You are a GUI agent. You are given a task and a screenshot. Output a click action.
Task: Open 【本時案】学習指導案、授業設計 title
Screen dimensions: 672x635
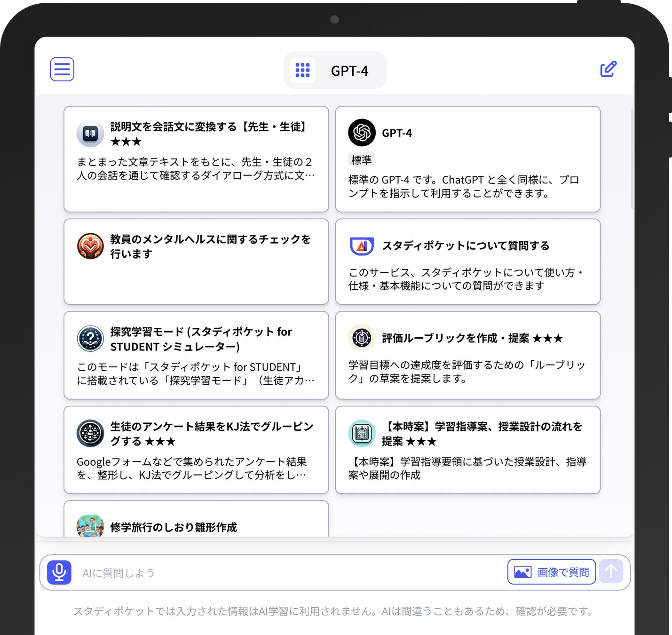pyautogui.click(x=482, y=434)
